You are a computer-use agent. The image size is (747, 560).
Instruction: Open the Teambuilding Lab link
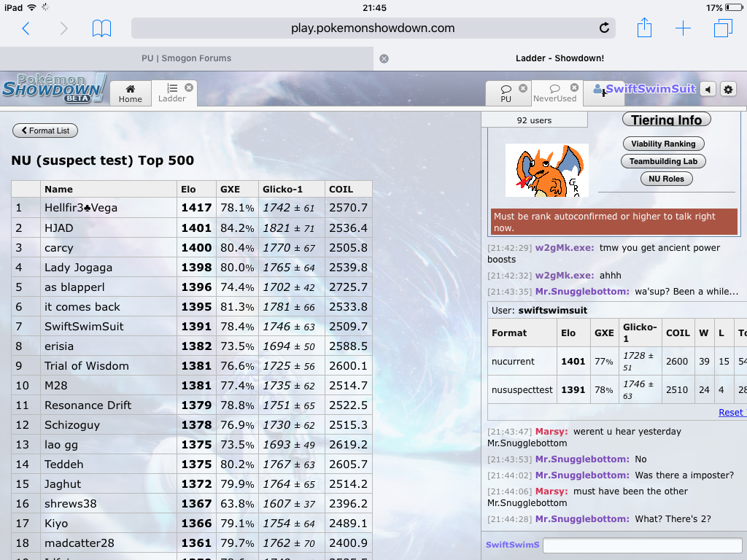(x=663, y=161)
